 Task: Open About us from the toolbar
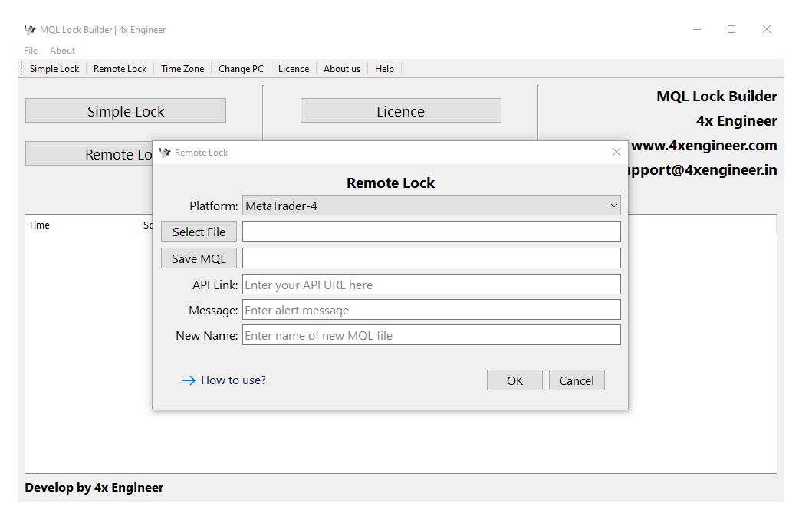342,69
